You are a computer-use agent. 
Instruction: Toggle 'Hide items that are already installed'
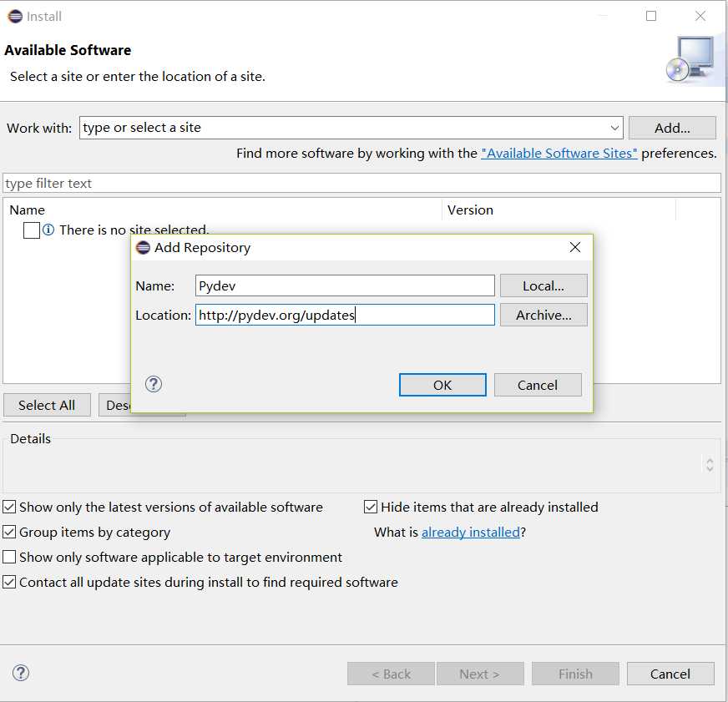point(371,507)
